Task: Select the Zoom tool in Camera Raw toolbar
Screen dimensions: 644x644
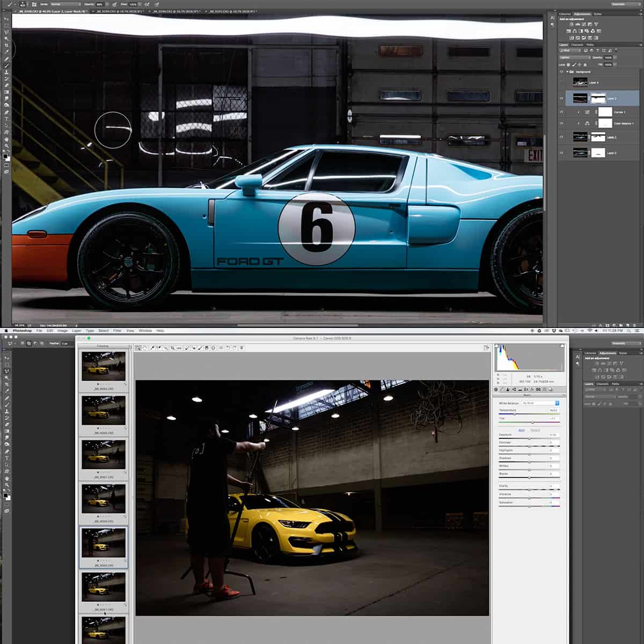Action: pyautogui.click(x=138, y=348)
